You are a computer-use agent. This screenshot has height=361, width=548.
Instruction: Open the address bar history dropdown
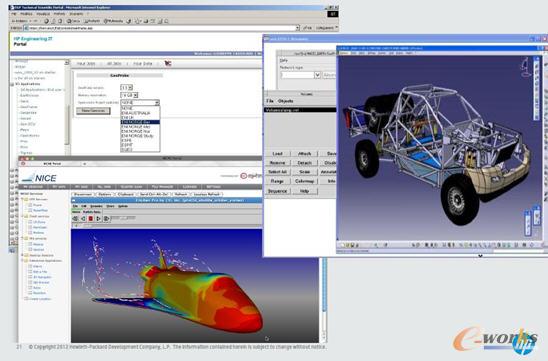[298, 28]
